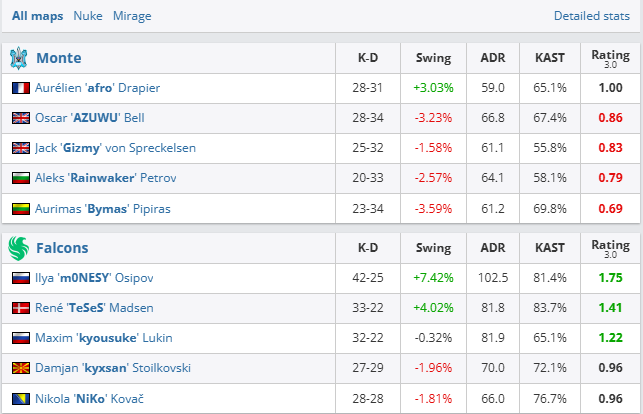Image resolution: width=643 pixels, height=414 pixels.
Task: Open the Detailed stats link
Action: [593, 17]
